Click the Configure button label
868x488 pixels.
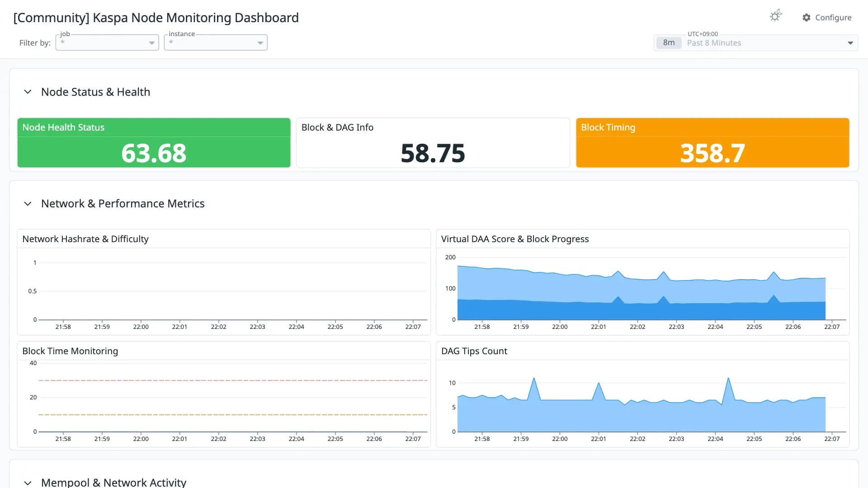[833, 18]
